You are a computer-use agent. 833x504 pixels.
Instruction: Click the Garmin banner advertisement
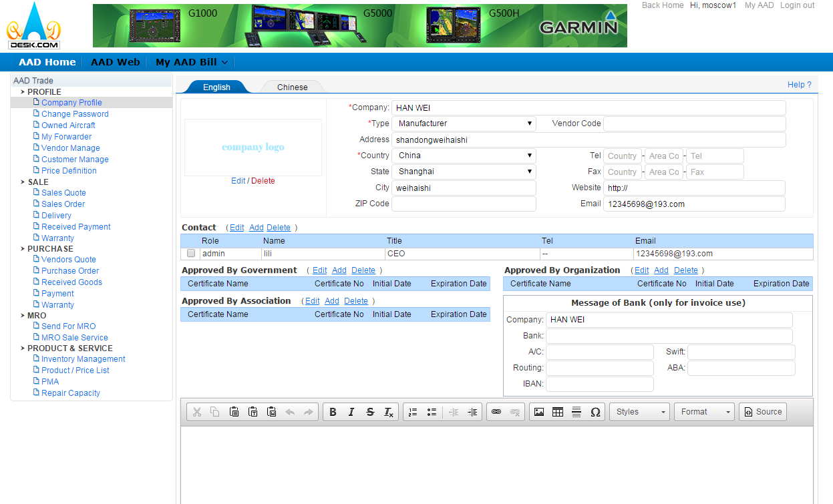pyautogui.click(x=360, y=26)
